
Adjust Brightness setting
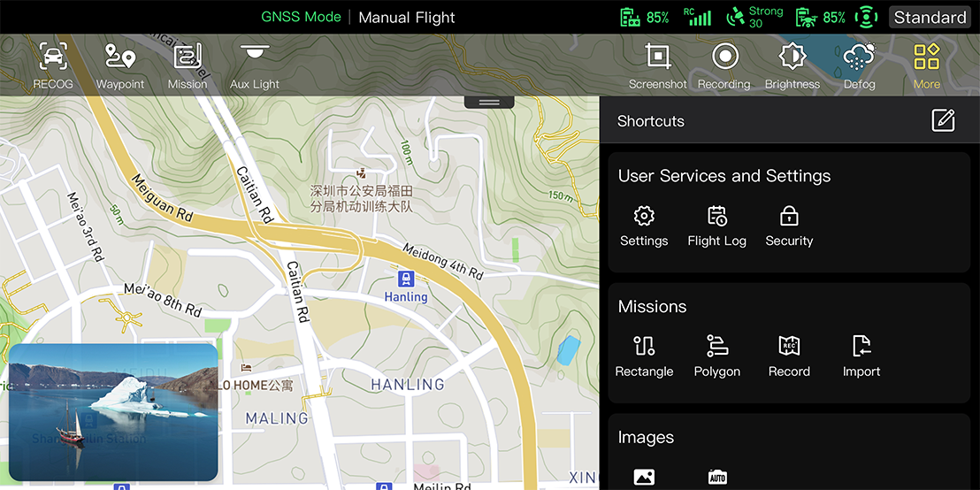click(x=792, y=65)
